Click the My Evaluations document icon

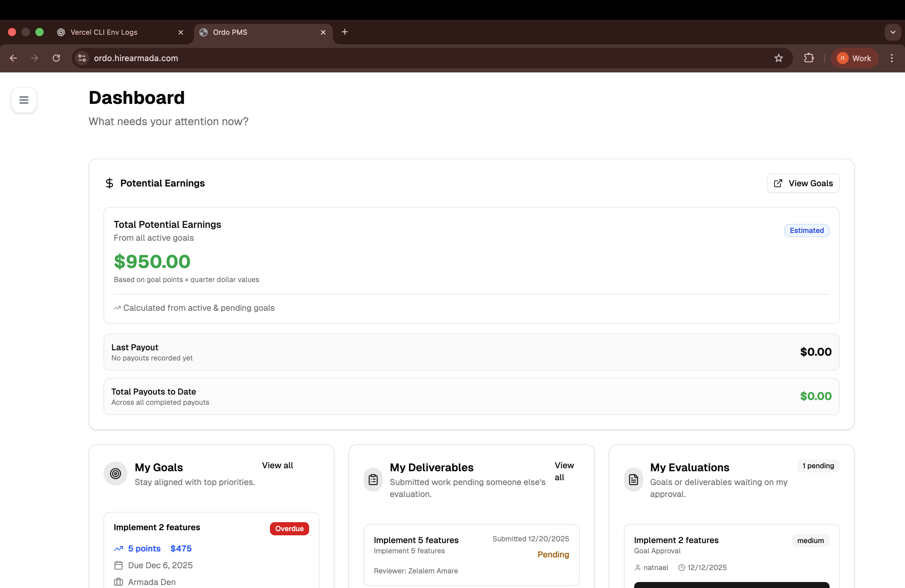coord(633,480)
